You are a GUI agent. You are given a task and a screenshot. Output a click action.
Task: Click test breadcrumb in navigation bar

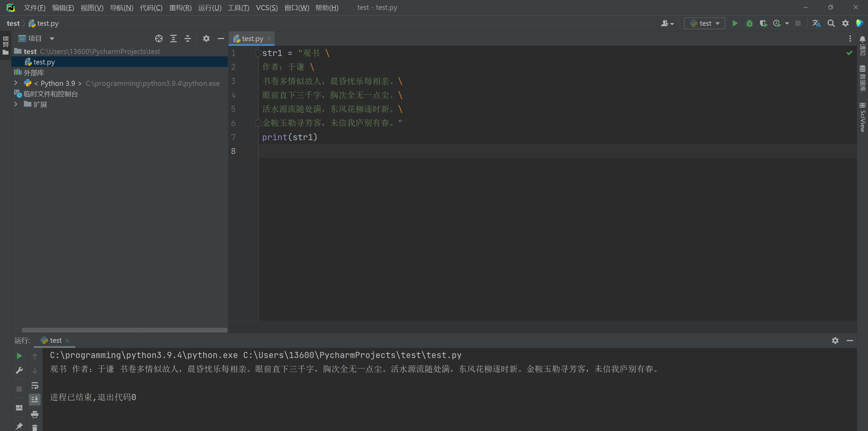[x=13, y=23]
